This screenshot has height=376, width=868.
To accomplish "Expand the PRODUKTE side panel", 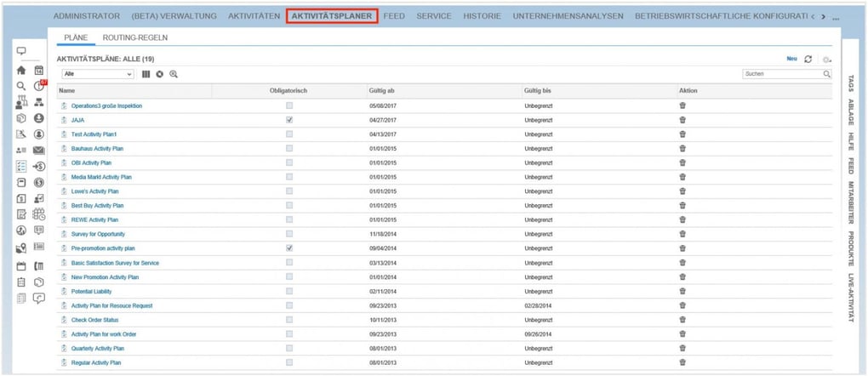I will [851, 248].
